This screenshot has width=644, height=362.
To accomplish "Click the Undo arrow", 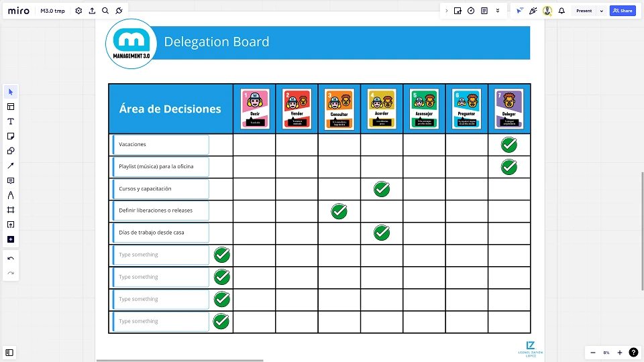I will point(11,259).
